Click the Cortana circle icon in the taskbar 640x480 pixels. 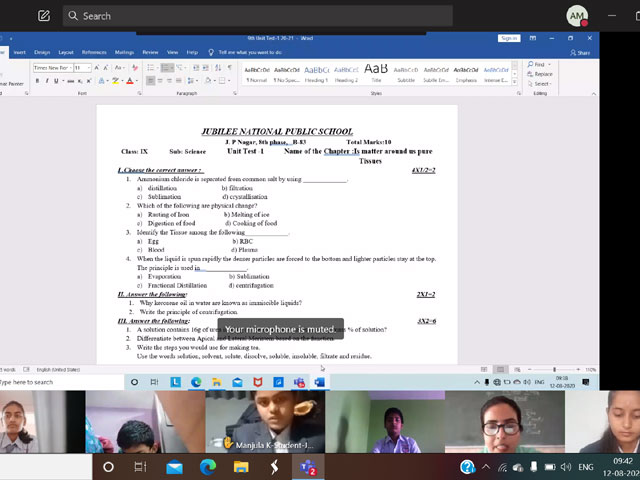tap(108, 467)
